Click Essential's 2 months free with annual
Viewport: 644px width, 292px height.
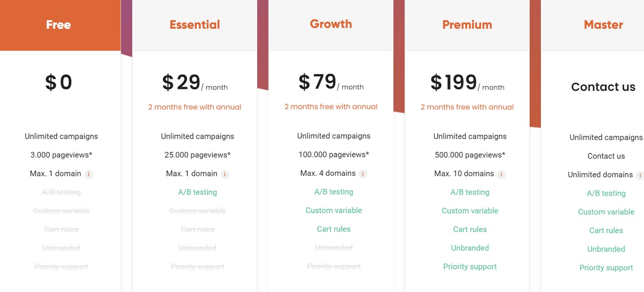[x=195, y=107]
